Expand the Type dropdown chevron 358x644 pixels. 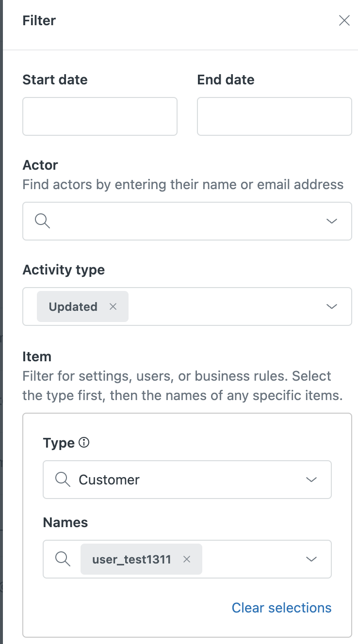tap(311, 480)
